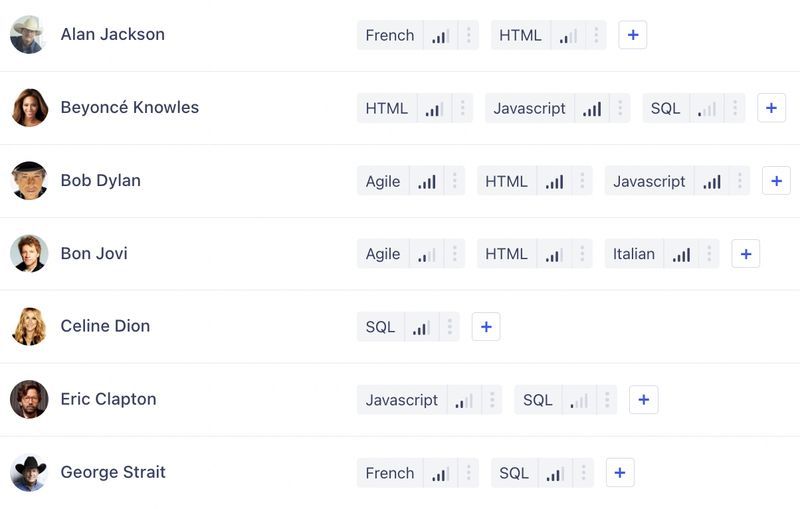Click the level bars on Bob Dylan's Agile skill
The height and width of the screenshot is (509, 800).
click(427, 182)
